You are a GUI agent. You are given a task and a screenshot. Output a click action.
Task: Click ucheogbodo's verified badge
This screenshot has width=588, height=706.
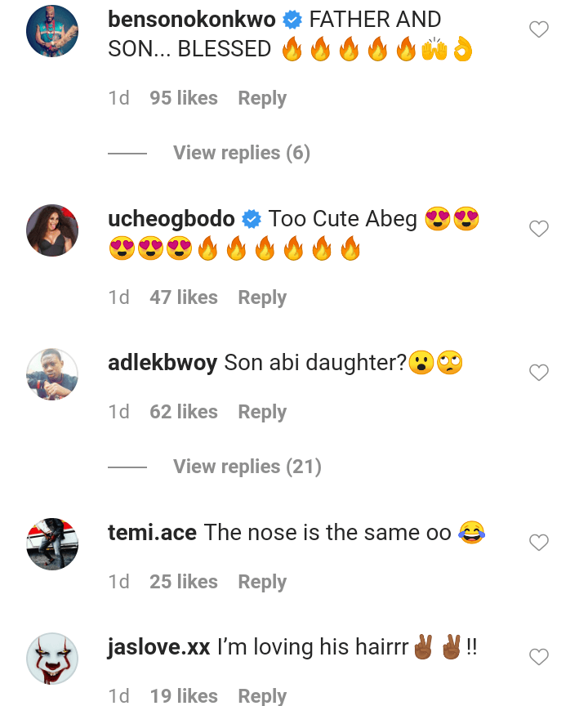252,219
